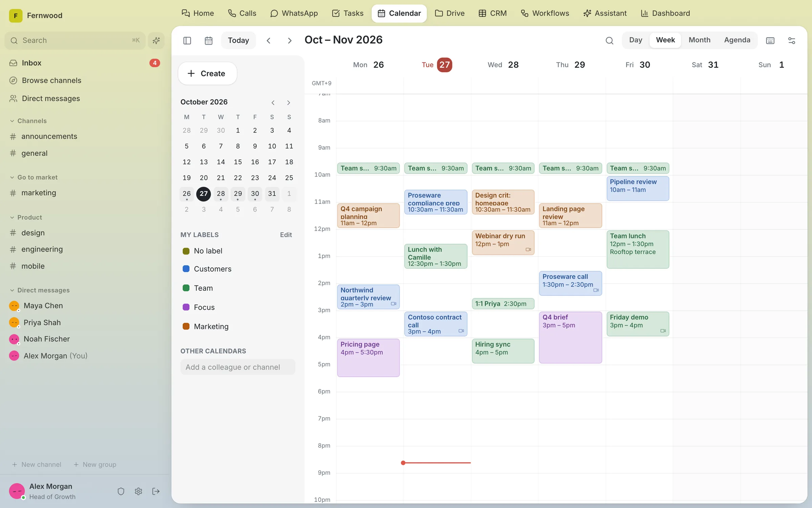Click the AI sparkle icon beside Search
The height and width of the screenshot is (508, 812).
[x=156, y=41]
